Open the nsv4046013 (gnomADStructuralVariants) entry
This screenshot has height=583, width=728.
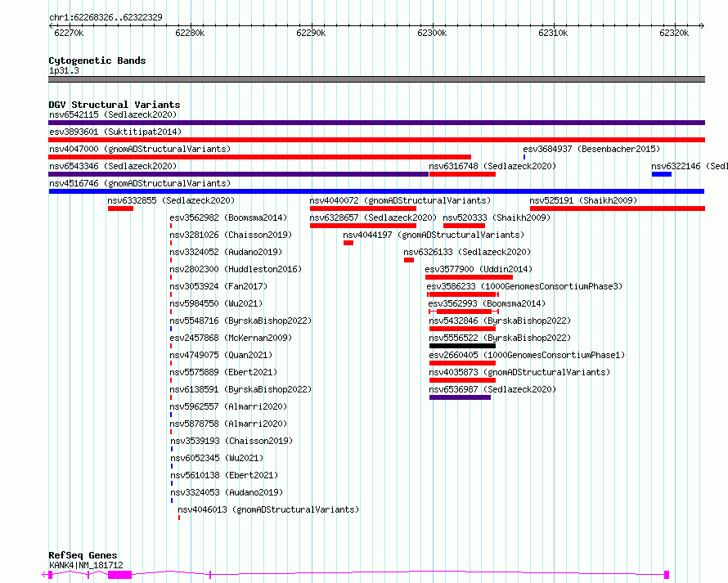[268, 509]
